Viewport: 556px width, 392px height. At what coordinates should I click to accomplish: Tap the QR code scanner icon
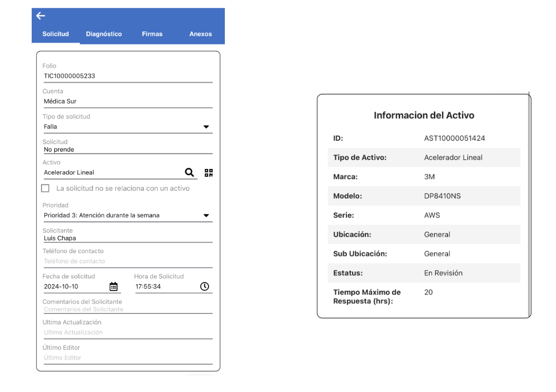coord(208,173)
